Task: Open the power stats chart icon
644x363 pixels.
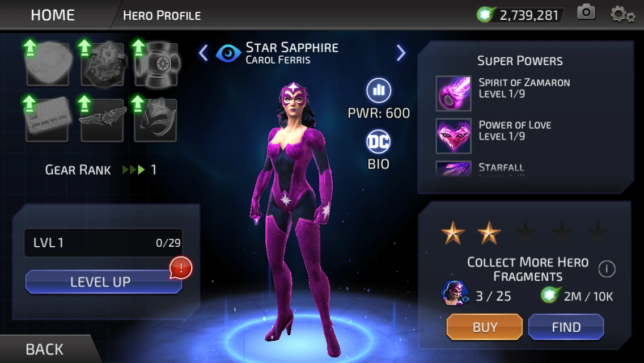Action: click(x=378, y=90)
